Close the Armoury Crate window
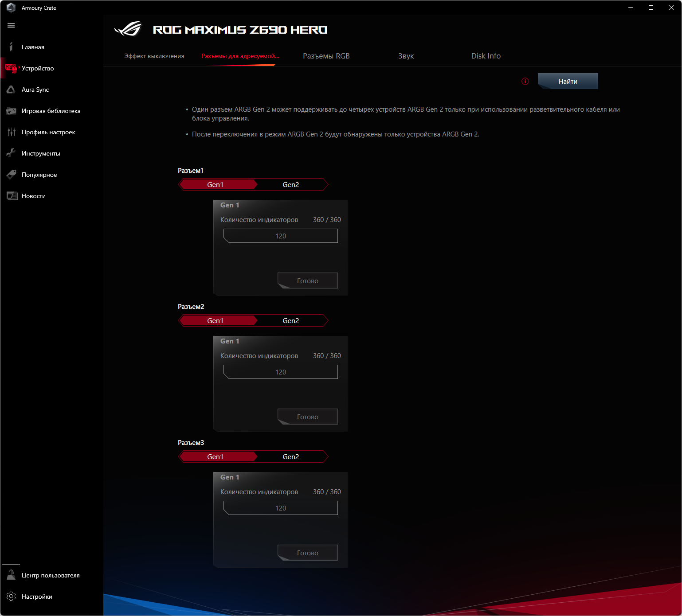 [x=671, y=8]
